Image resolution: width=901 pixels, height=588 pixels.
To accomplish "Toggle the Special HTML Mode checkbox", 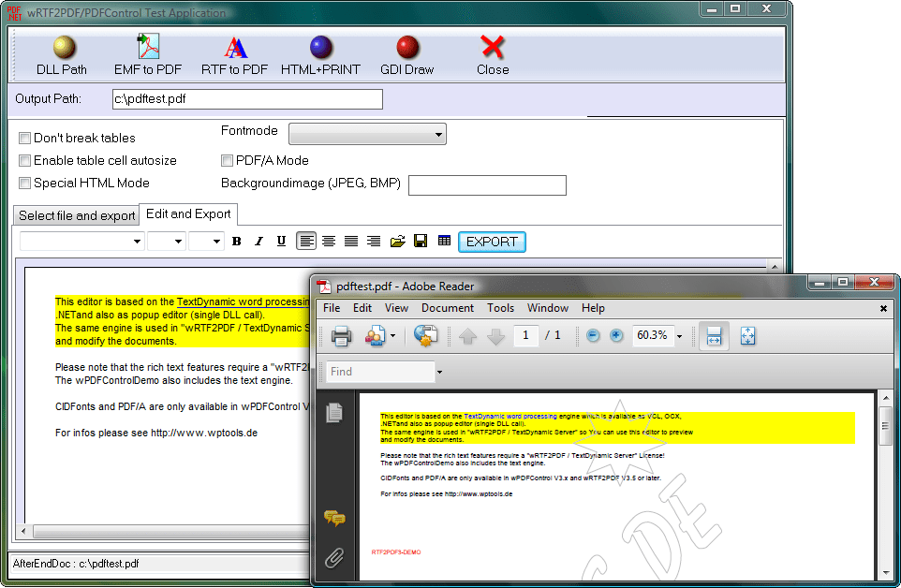I will [24, 184].
